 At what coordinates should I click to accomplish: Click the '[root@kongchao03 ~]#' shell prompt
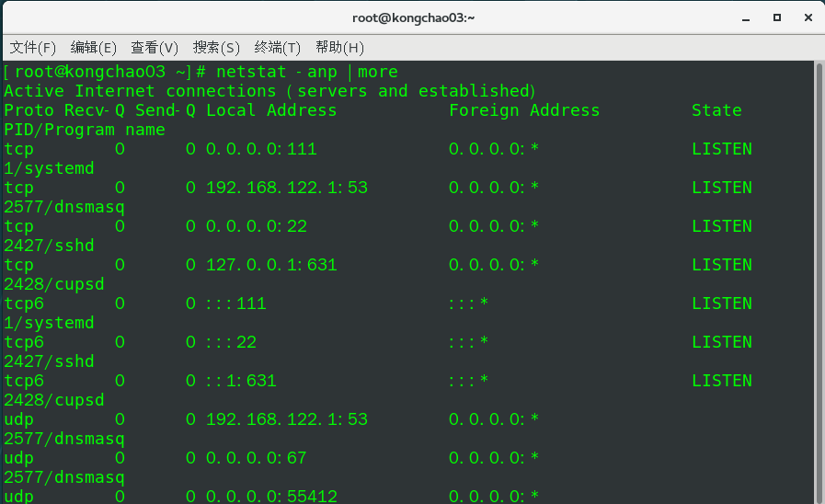105,72
